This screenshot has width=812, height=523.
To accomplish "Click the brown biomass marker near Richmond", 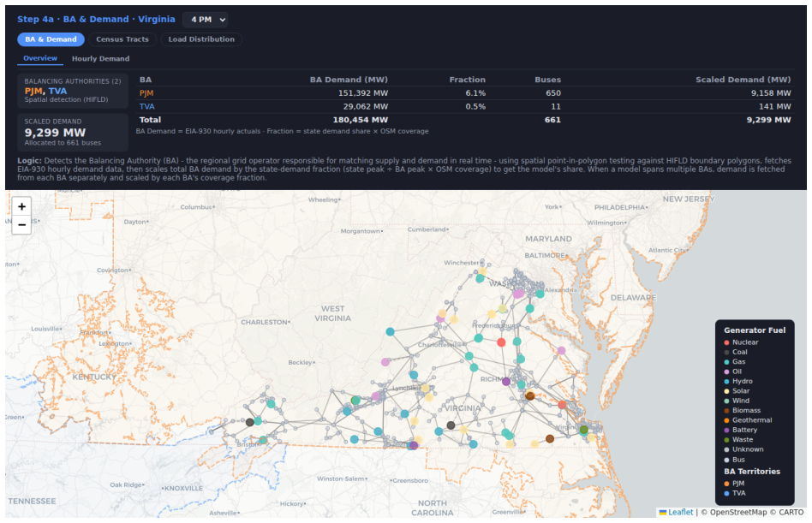I will (x=529, y=395).
